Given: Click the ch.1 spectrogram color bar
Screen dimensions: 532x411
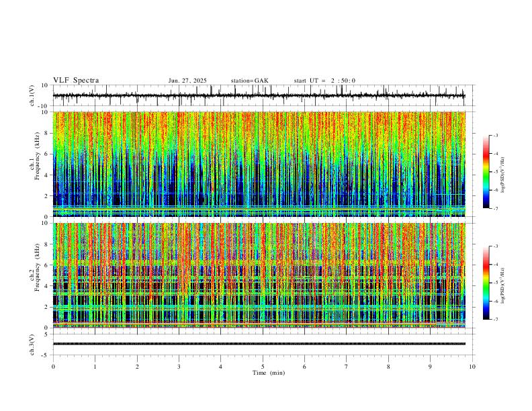Looking at the screenshot, I should 486,172.
